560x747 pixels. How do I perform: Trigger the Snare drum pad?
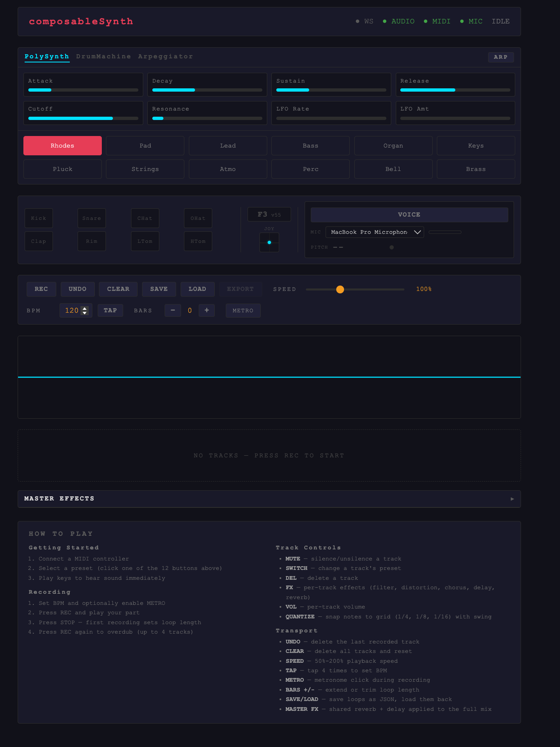coord(92,218)
